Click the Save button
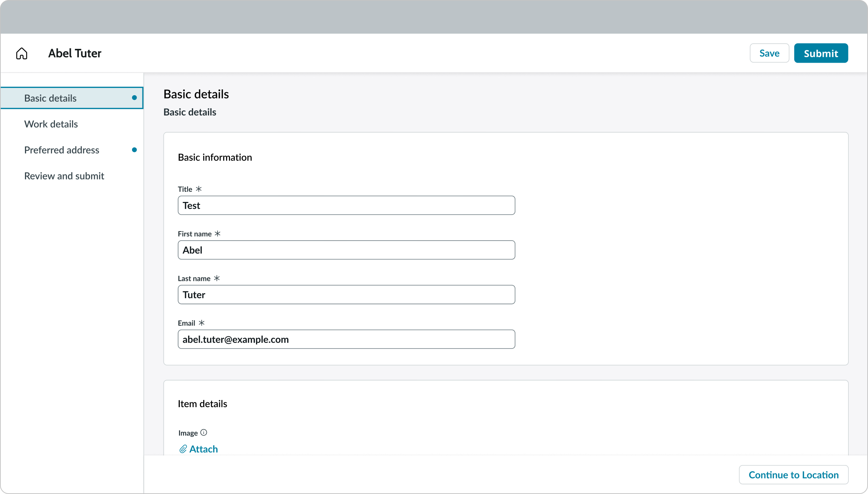 point(769,53)
